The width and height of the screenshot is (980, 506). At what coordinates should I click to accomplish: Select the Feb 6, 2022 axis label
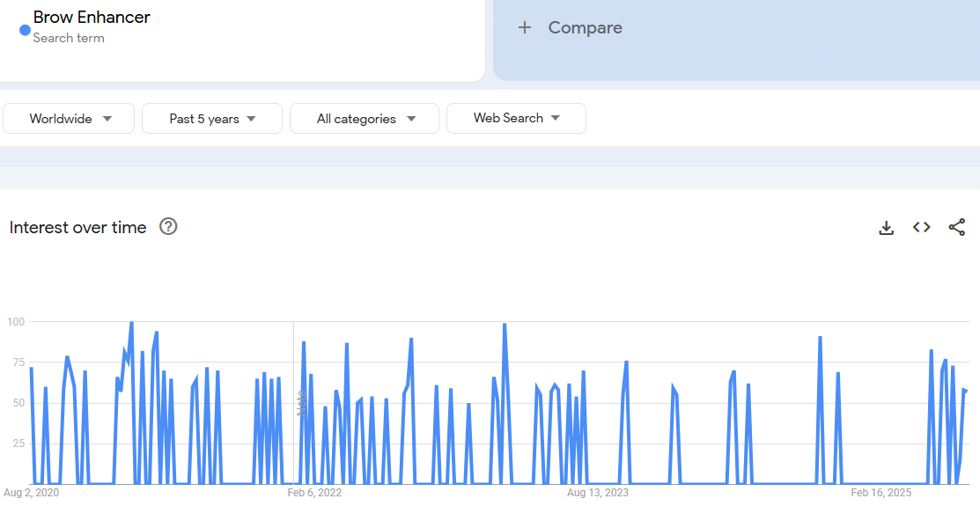314,493
